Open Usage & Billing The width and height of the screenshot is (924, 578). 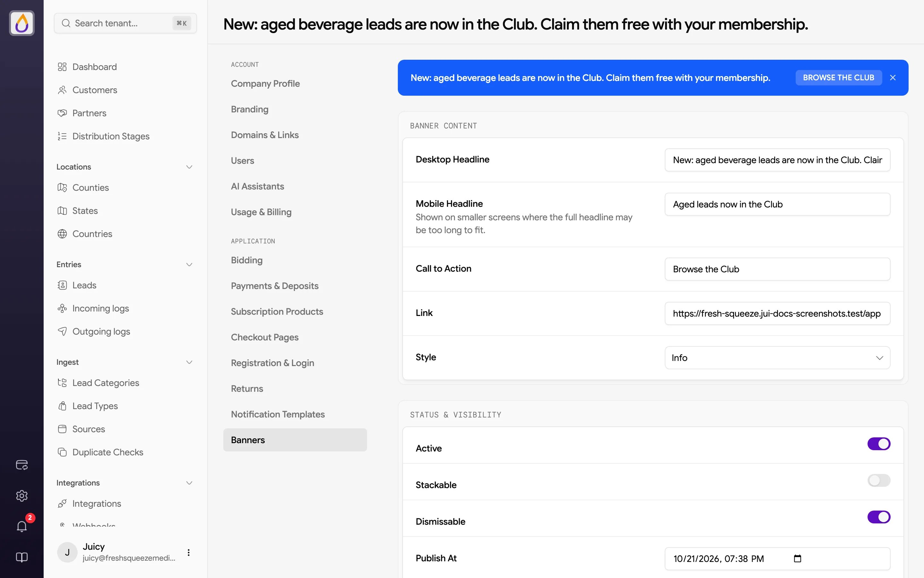[x=261, y=212]
